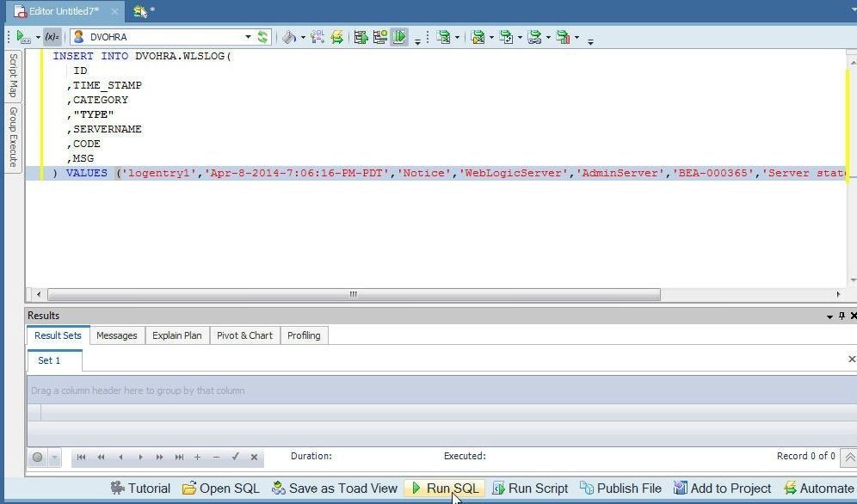857x504 pixels.
Task: Close the Editor Untitled7 tab
Action: pos(114,11)
